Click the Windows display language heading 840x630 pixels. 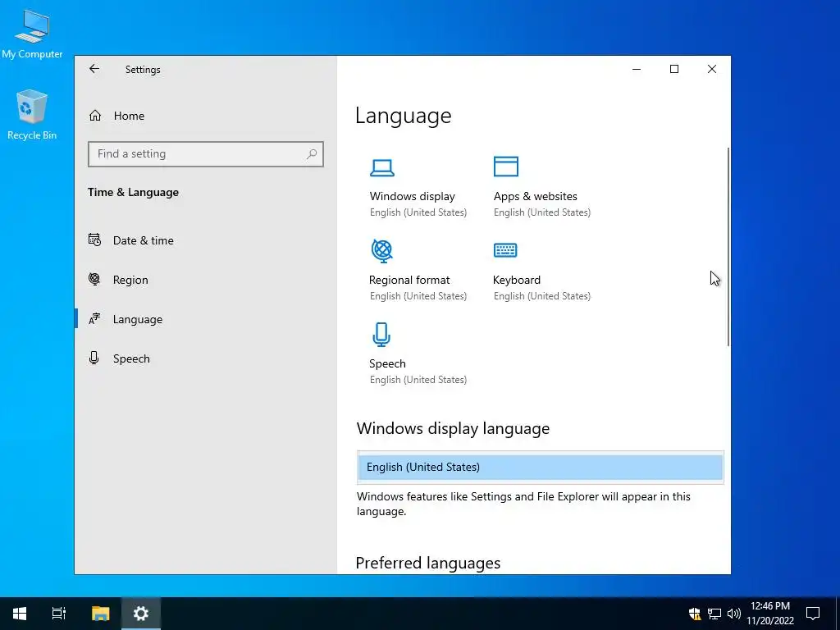point(453,428)
